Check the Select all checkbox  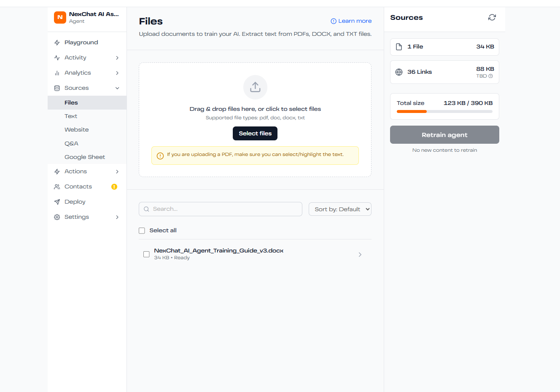[142, 231]
